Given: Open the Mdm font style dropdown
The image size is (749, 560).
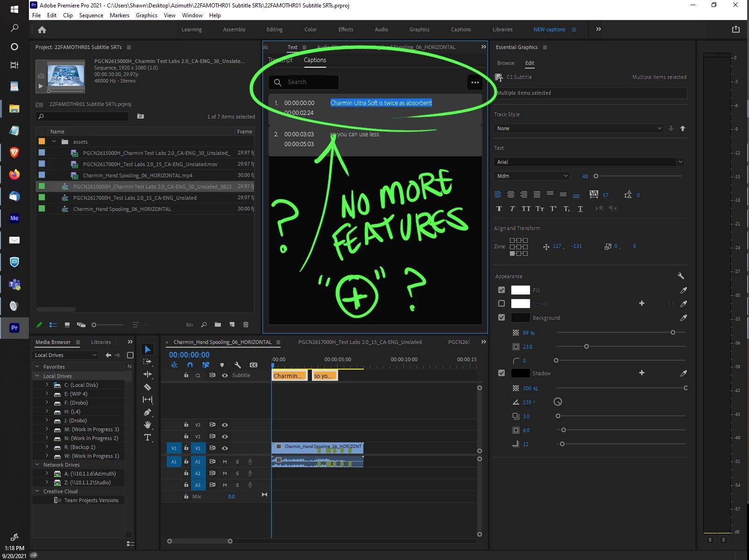Looking at the screenshot, I should tap(531, 176).
